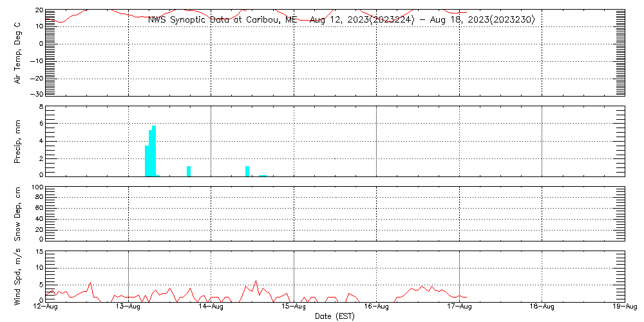Click the "Precip, mm" axis label
644x322 pixels.
click(18, 141)
